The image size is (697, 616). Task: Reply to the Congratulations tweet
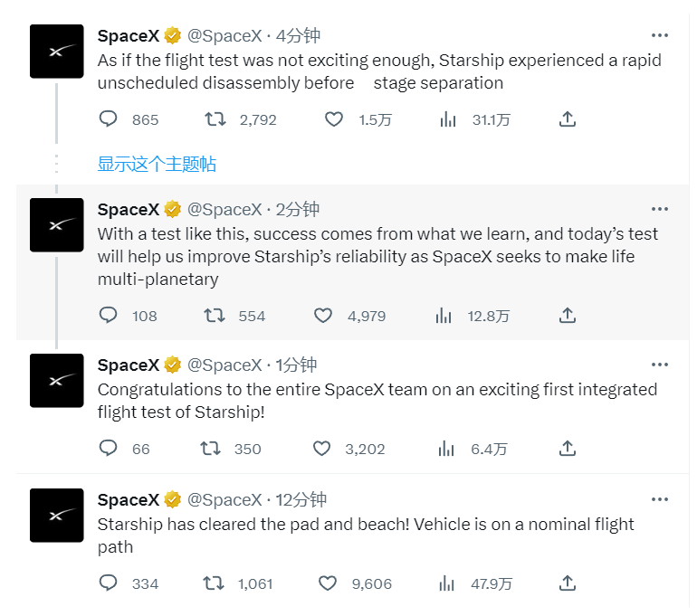click(x=109, y=449)
